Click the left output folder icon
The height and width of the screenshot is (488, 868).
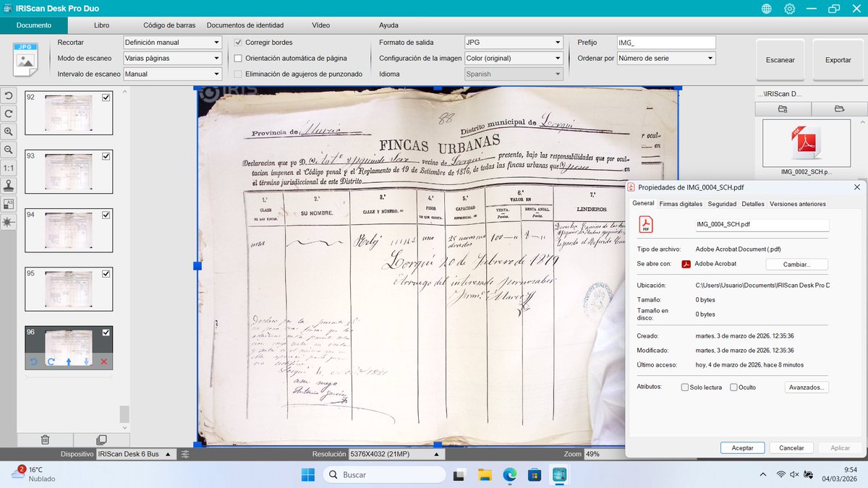pyautogui.click(x=783, y=108)
